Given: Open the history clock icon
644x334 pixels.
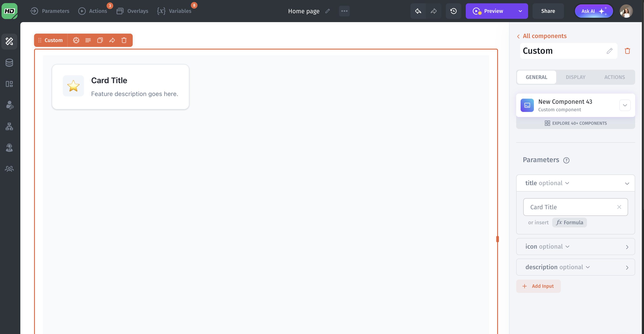Looking at the screenshot, I should [x=453, y=11].
